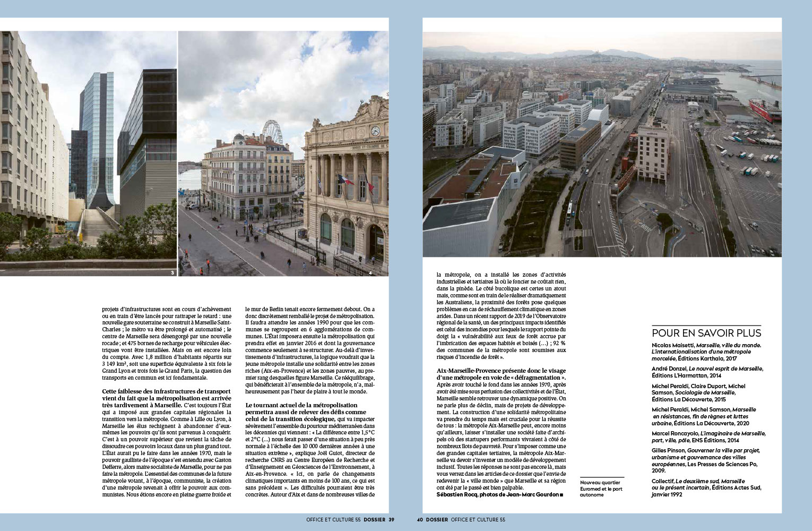Open the aerial Euromed district photo
The image size is (812, 531).
pyautogui.click(x=602, y=144)
